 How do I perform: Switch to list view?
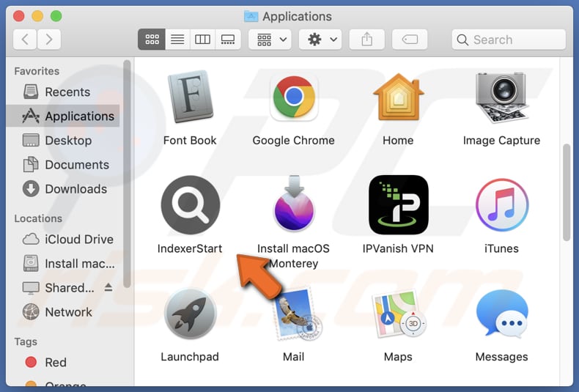click(177, 39)
